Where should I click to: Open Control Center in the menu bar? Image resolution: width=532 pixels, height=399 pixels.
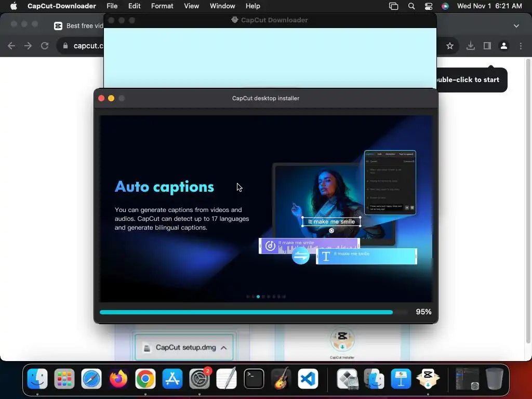(429, 6)
